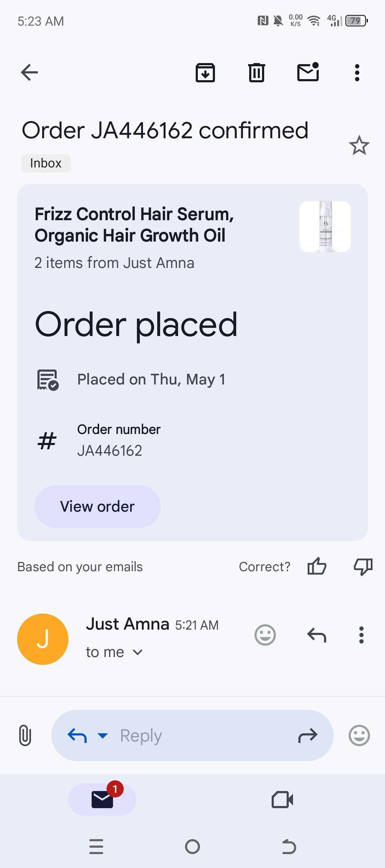
Task: Open the hair serum product thumbnail
Action: point(325,227)
